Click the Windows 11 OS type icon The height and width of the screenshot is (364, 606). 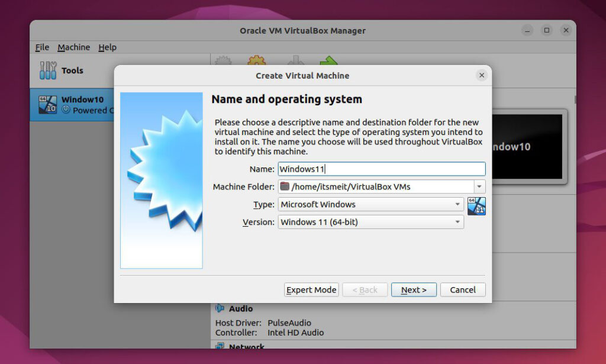[x=477, y=207]
